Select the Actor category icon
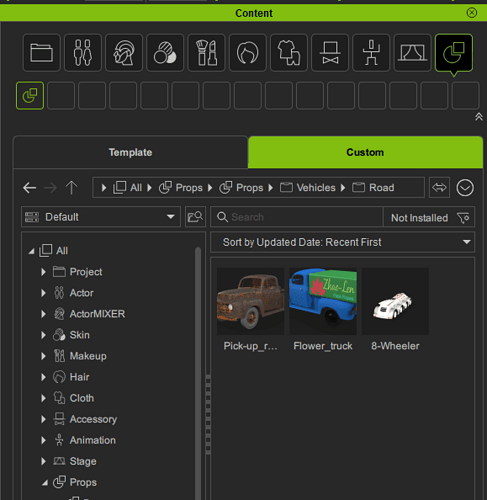This screenshot has width=487, height=500. coord(83,53)
